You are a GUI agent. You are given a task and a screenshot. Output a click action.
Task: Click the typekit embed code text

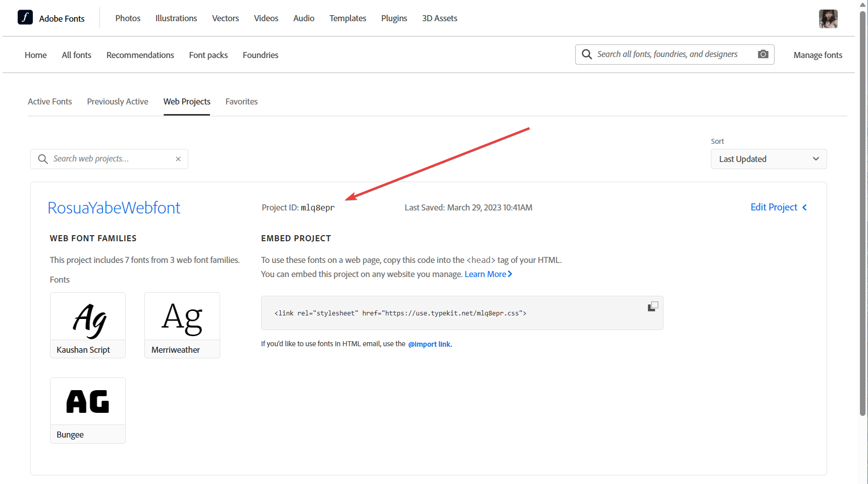tap(400, 313)
